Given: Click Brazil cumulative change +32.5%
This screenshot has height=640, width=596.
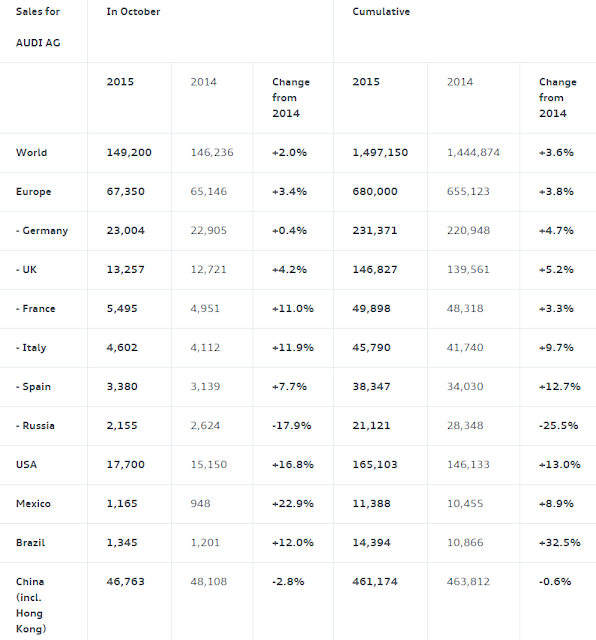Looking at the screenshot, I should pos(560,543).
